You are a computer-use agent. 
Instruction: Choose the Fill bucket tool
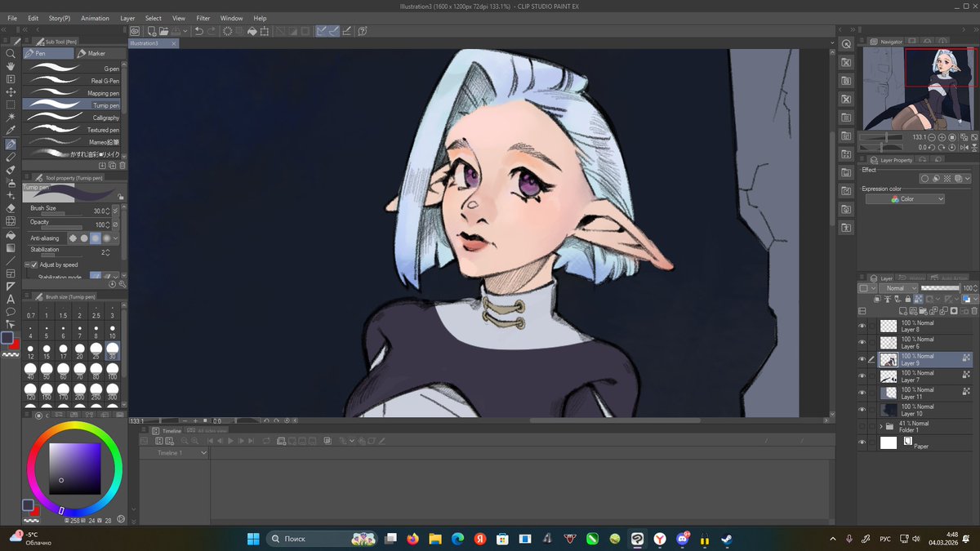click(11, 234)
